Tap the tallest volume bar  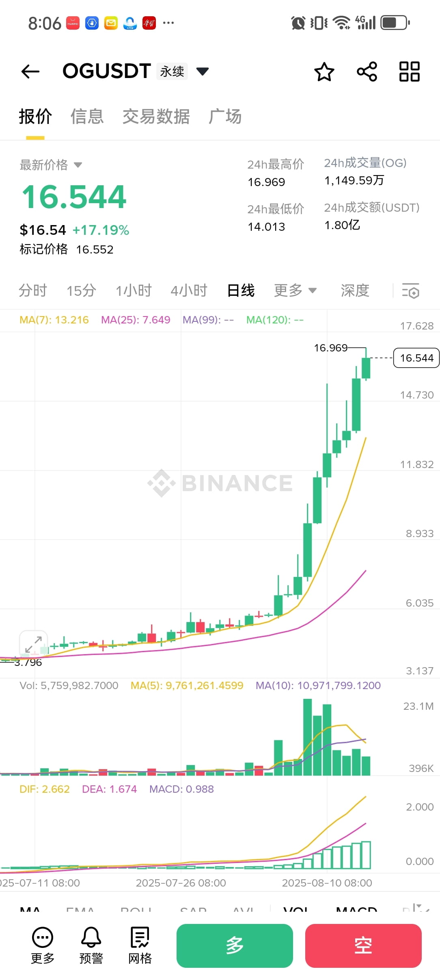pyautogui.click(x=308, y=737)
